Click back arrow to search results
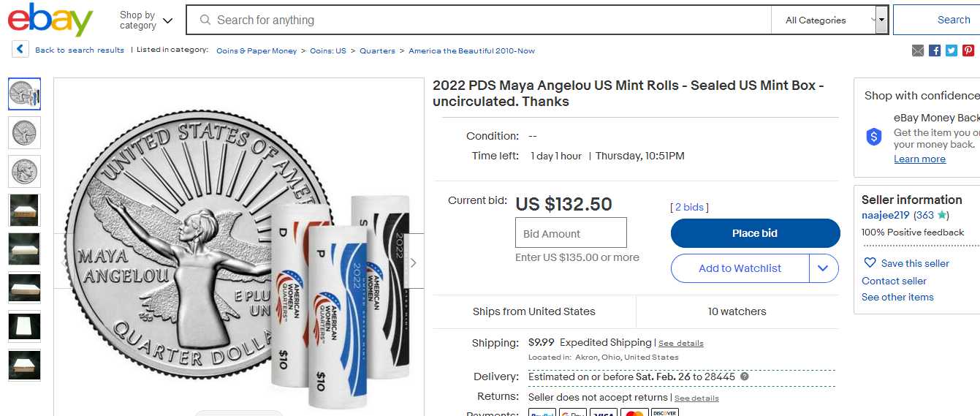980x416 pixels. (20, 50)
